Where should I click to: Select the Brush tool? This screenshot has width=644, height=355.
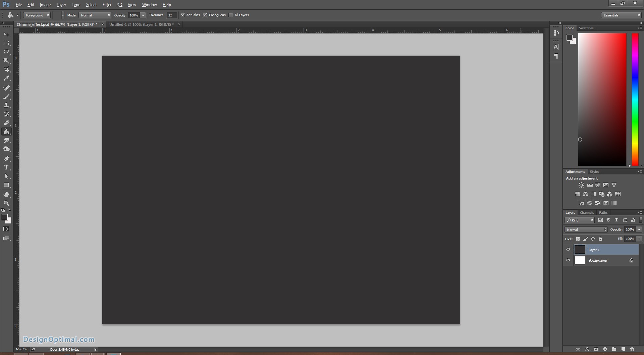coord(6,97)
